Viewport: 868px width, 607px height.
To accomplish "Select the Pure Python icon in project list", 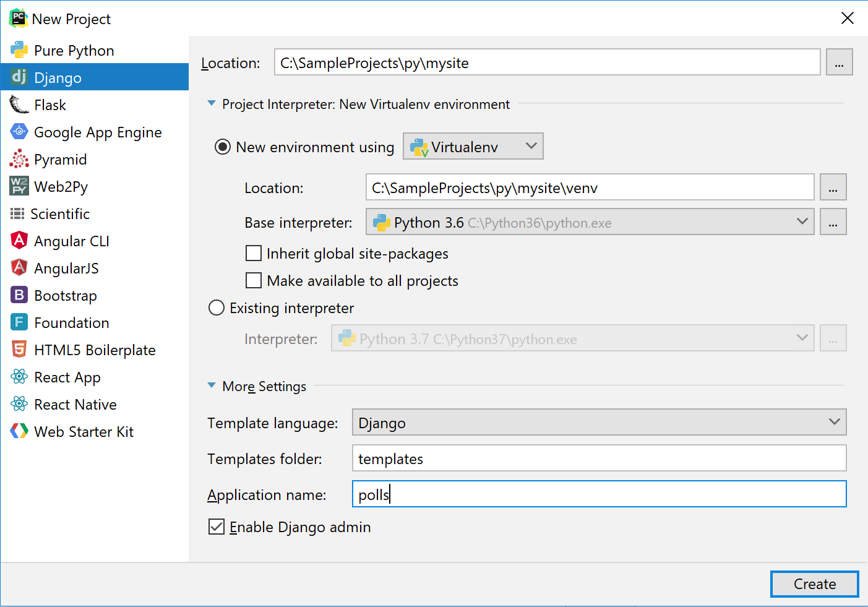I will pos(19,50).
